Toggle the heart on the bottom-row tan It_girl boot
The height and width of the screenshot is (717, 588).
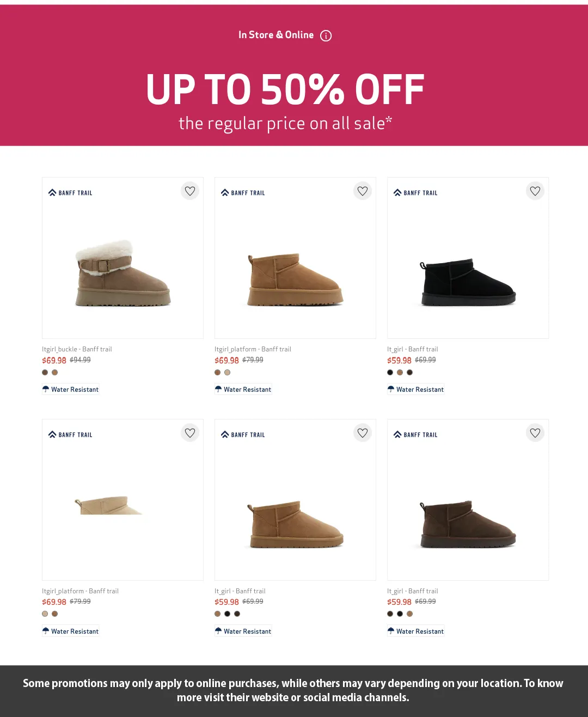pyautogui.click(x=363, y=433)
